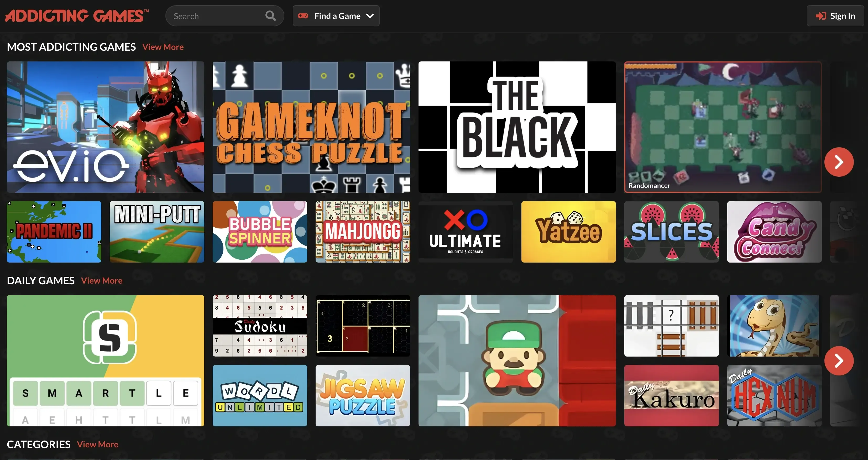Open the Slices game tile
Screen dimensions: 868x460
(x=672, y=232)
